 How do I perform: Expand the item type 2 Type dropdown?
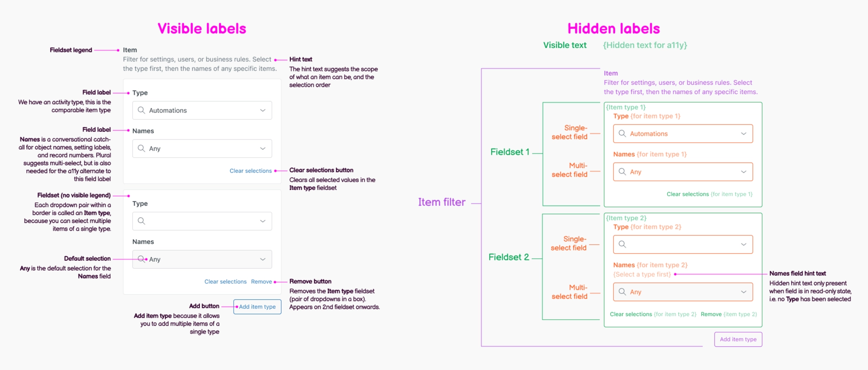click(x=744, y=244)
